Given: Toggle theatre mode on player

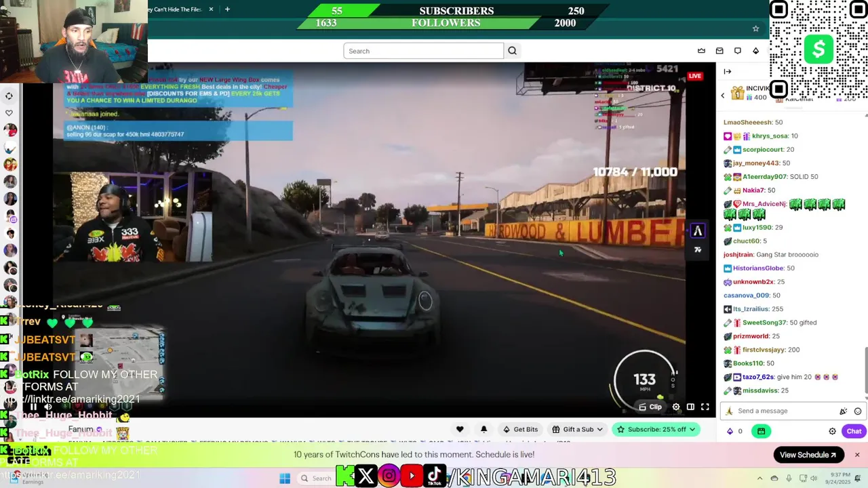Looking at the screenshot, I should [690, 407].
